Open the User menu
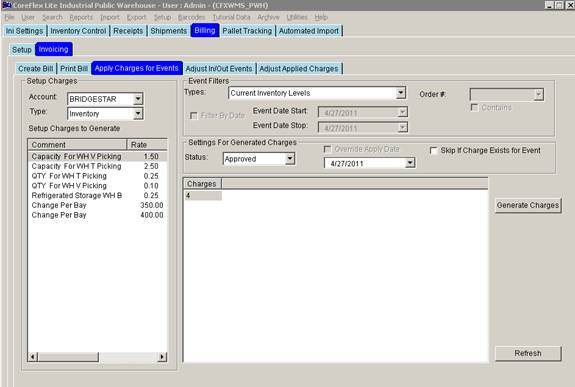This screenshot has width=575, height=387. [28, 17]
